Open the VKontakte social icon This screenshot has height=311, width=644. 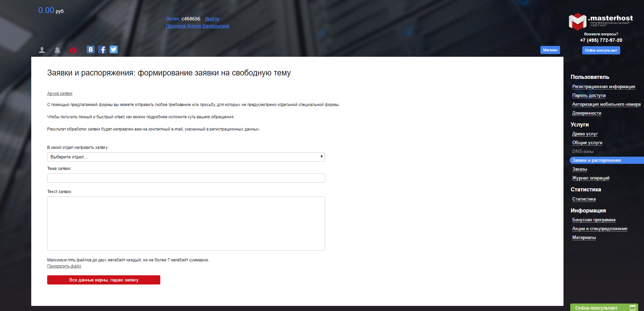pos(90,50)
